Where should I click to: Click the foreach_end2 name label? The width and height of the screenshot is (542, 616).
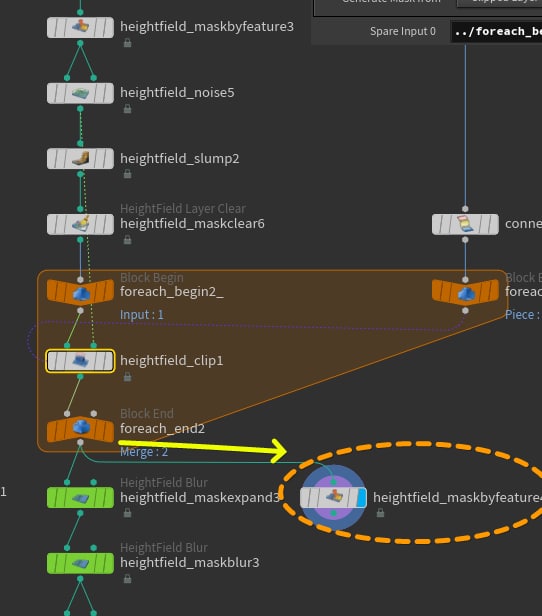(163, 429)
